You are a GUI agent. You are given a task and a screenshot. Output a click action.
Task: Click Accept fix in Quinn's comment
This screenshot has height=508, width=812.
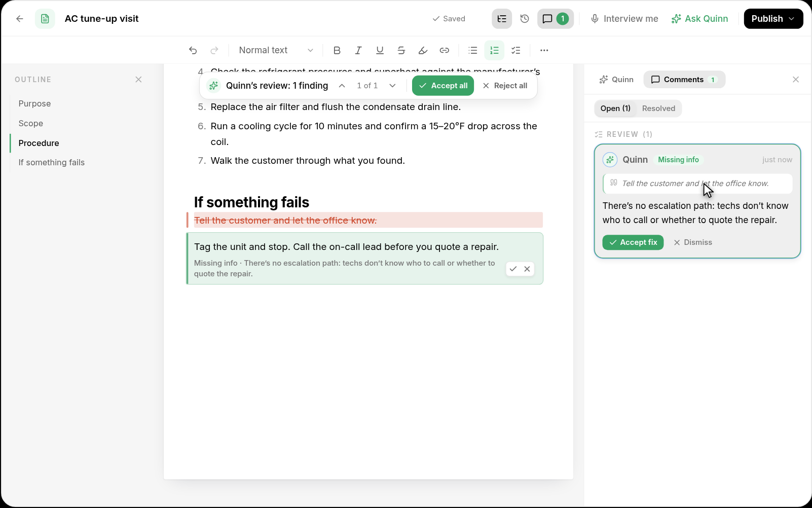pyautogui.click(x=633, y=242)
